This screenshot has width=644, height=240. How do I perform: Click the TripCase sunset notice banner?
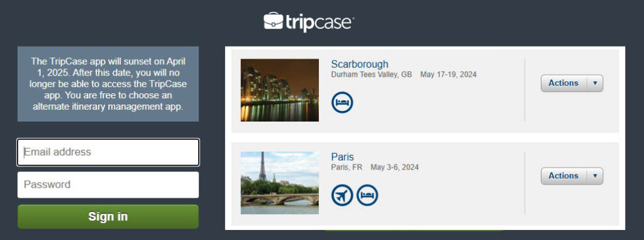(108, 84)
